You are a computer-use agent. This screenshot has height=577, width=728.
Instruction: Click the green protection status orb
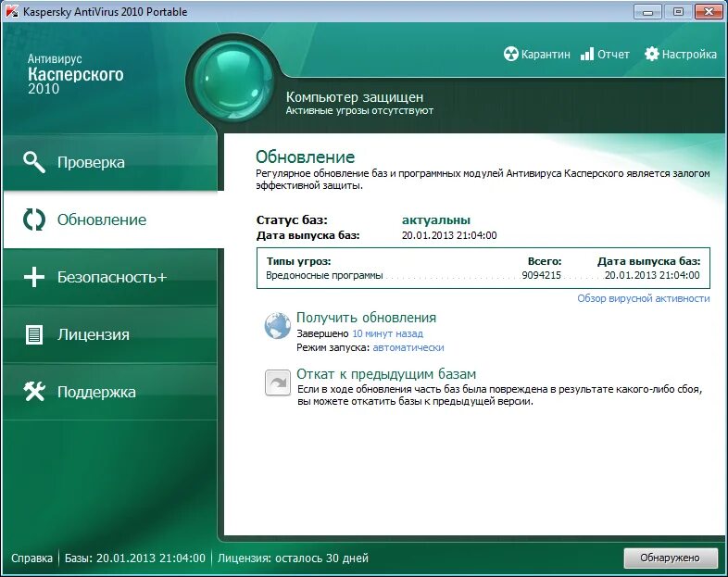coord(232,82)
